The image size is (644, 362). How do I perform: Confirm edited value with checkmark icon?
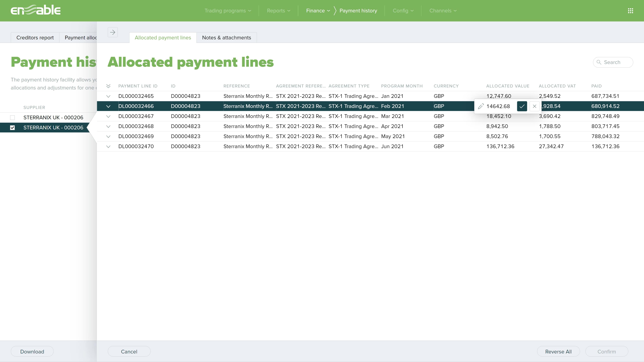tap(522, 106)
